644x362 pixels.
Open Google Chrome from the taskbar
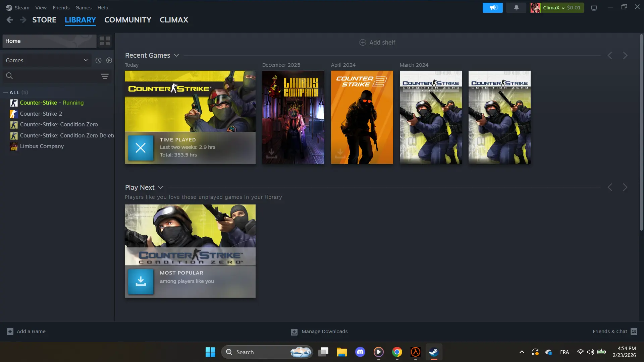pos(397,352)
